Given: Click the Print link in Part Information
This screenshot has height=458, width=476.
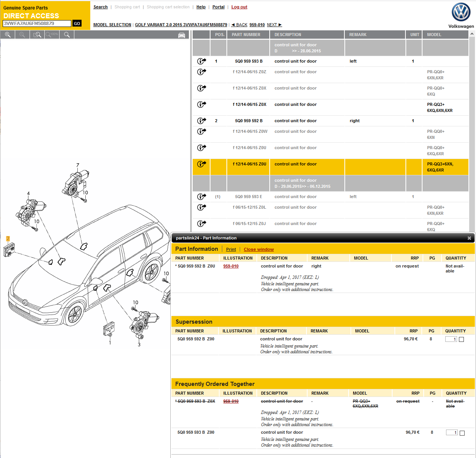Looking at the screenshot, I should 231,250.
